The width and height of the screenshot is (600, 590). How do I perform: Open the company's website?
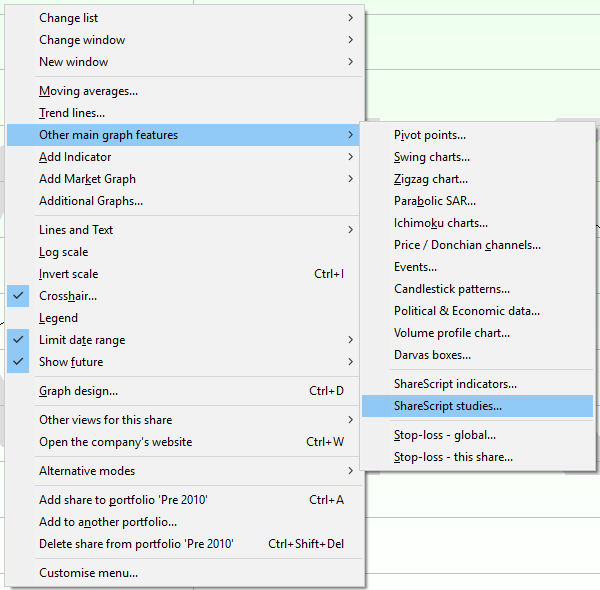pos(115,442)
